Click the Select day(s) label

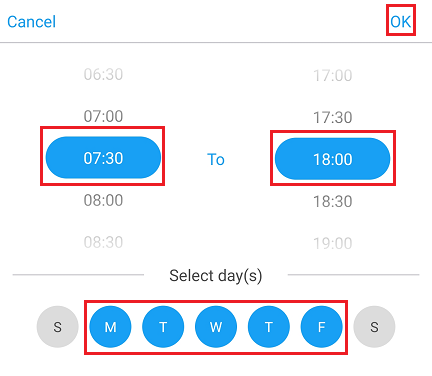click(x=216, y=276)
